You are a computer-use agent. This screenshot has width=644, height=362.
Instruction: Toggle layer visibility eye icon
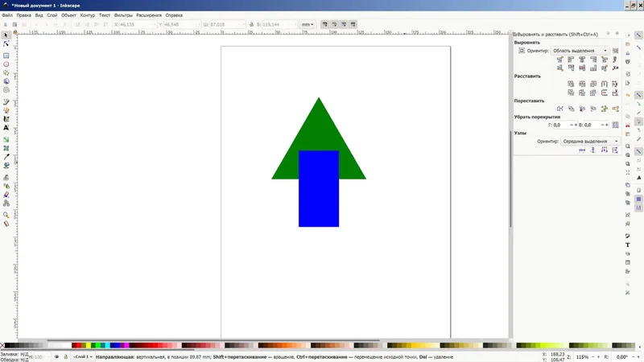click(x=56, y=356)
